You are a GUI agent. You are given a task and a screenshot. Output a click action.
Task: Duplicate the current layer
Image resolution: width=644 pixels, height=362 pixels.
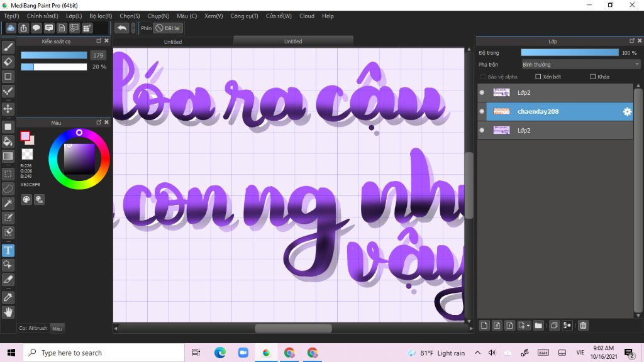pos(554,326)
